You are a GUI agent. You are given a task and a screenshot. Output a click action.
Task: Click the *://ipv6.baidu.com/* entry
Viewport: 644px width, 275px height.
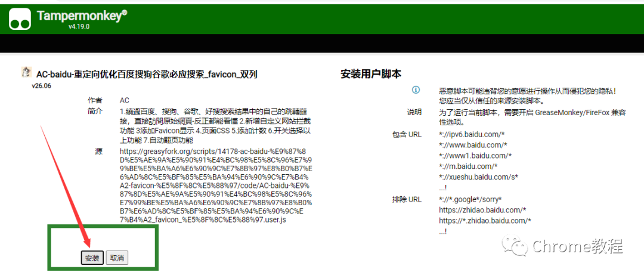click(x=472, y=134)
